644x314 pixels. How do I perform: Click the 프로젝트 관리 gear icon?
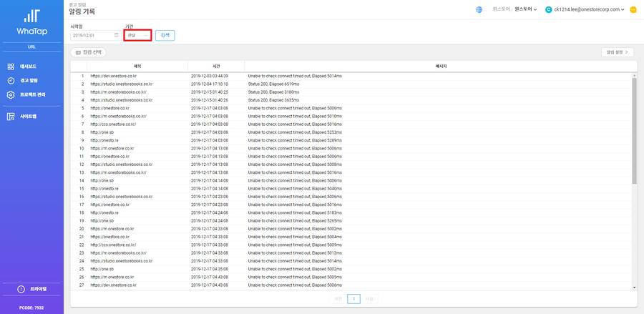coord(11,94)
